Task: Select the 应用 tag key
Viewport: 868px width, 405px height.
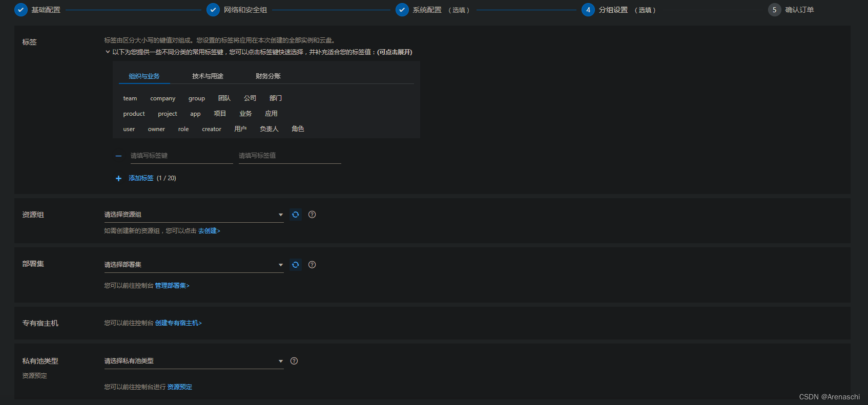Action: (x=271, y=114)
